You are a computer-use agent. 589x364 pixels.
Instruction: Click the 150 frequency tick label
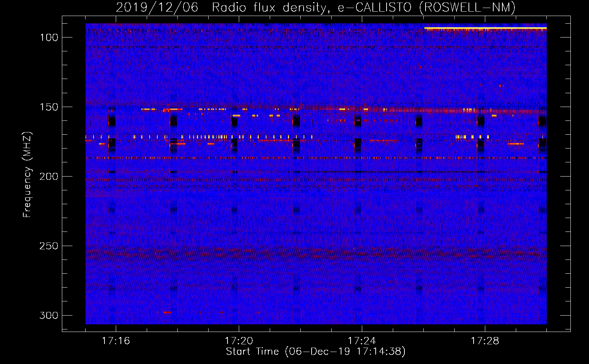click(x=49, y=107)
